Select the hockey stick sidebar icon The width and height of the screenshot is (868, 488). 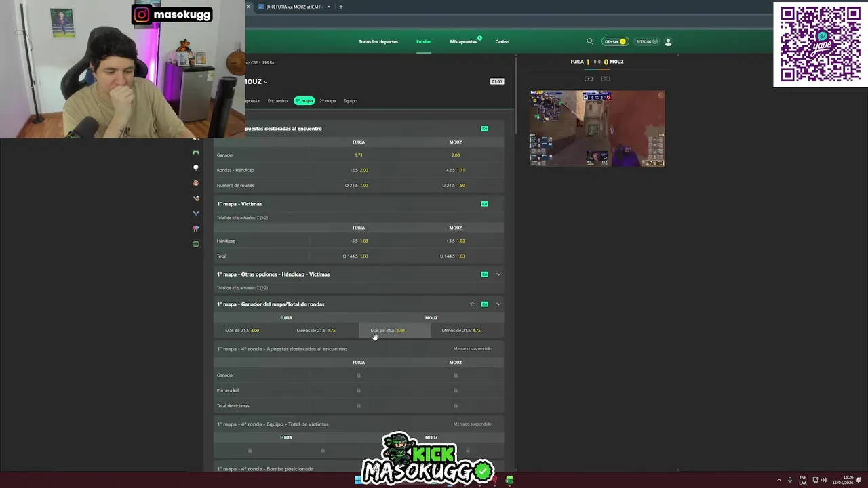(196, 198)
